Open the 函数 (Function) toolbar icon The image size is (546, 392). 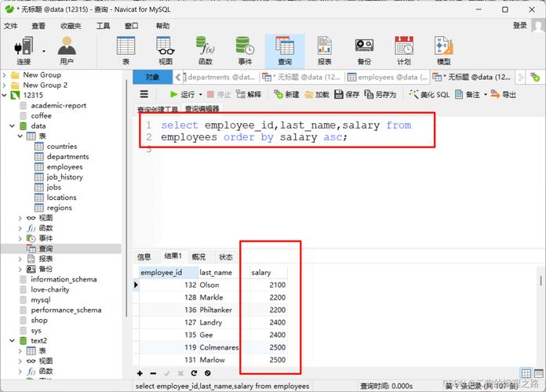pyautogui.click(x=205, y=50)
